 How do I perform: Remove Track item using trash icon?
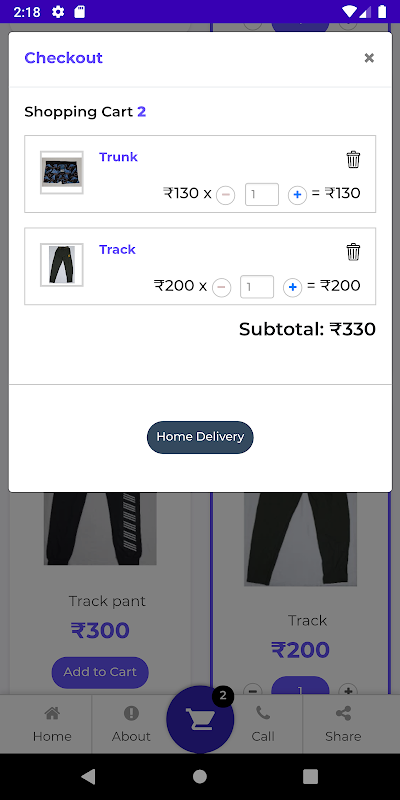click(353, 252)
